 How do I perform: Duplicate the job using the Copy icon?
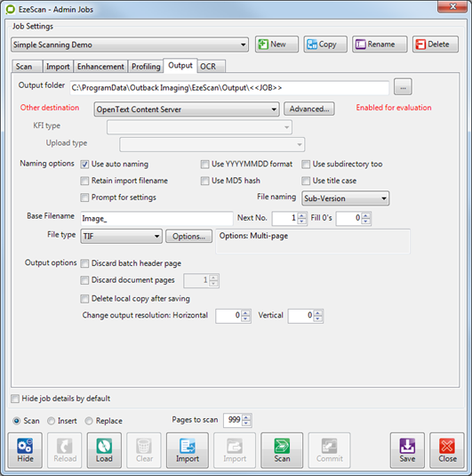[325, 44]
